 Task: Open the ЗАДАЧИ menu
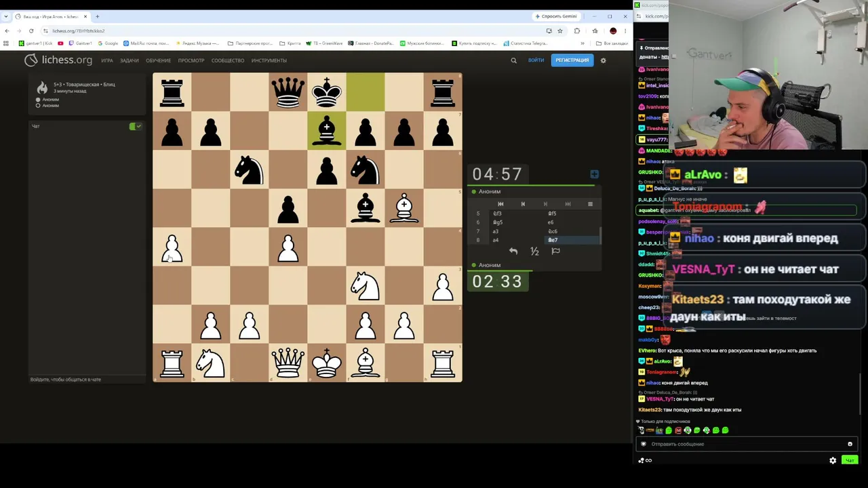129,60
